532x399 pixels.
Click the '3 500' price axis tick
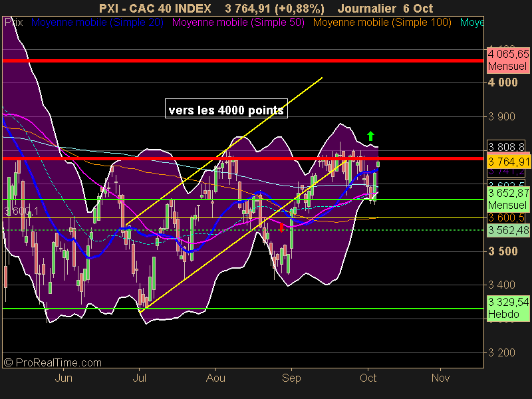503,251
